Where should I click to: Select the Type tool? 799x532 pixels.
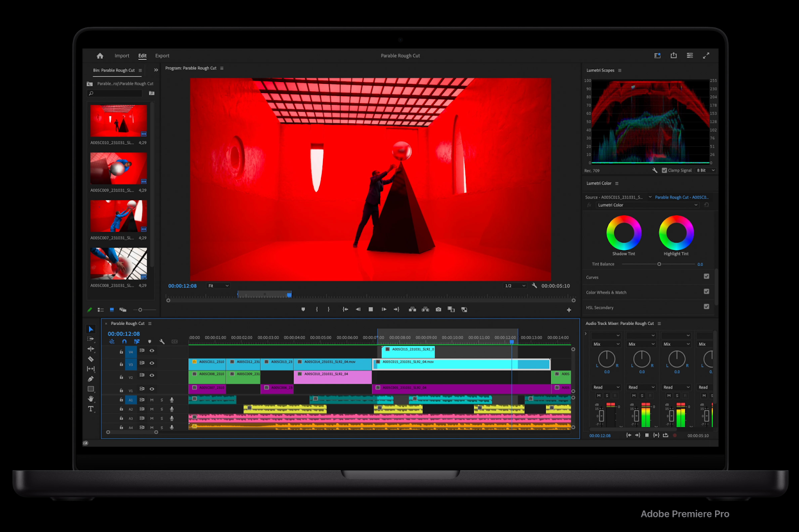pos(91,409)
